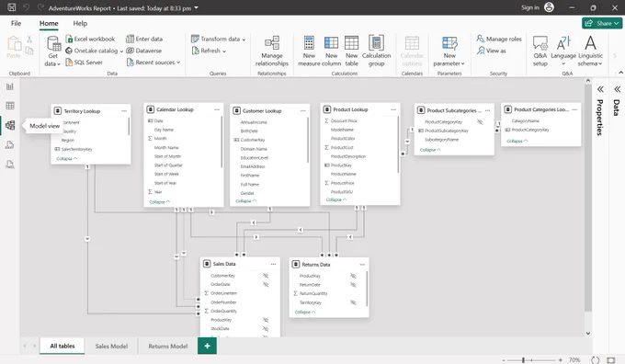Screen dimensions: 625x364
Task: Click the Share button
Action: (x=602, y=23)
